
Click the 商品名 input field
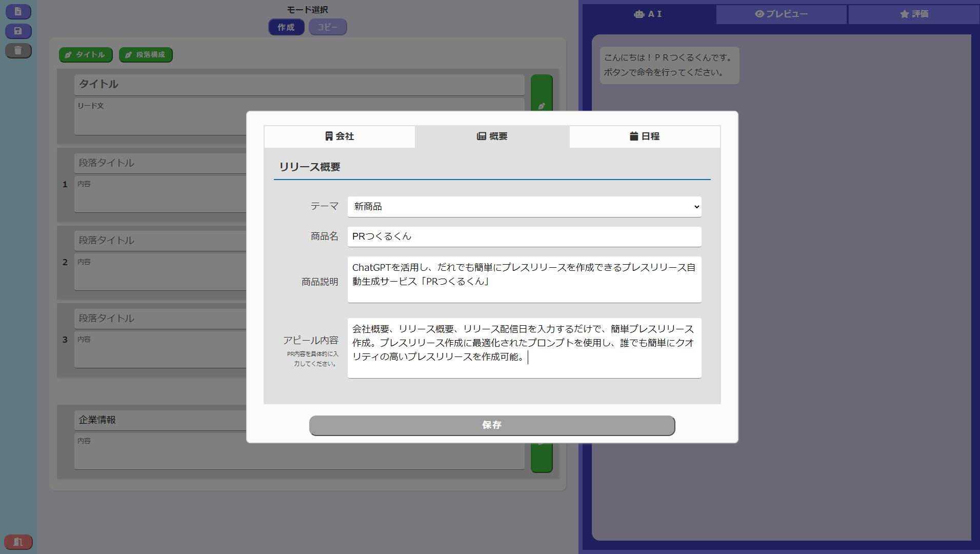[x=524, y=236]
